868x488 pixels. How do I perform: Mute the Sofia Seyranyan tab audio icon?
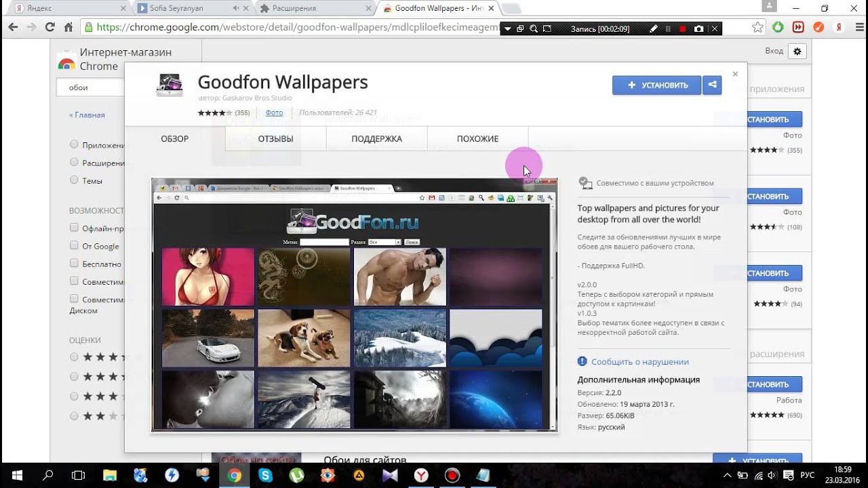pyautogui.click(x=235, y=9)
